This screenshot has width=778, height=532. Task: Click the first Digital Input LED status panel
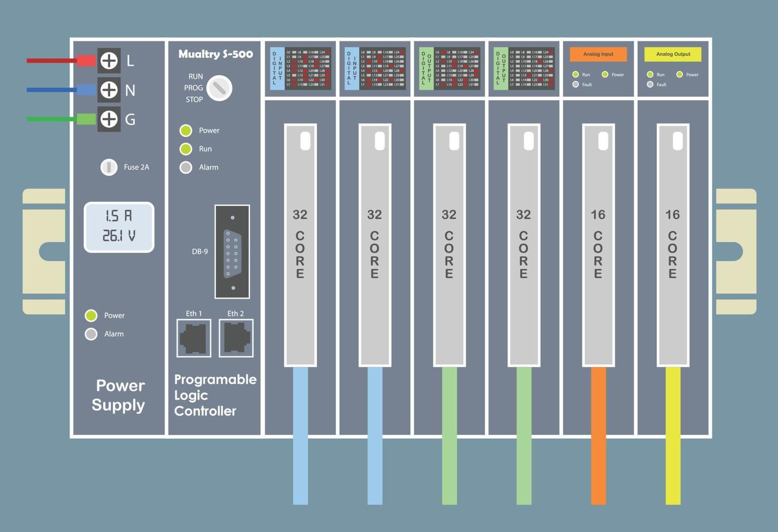point(300,69)
